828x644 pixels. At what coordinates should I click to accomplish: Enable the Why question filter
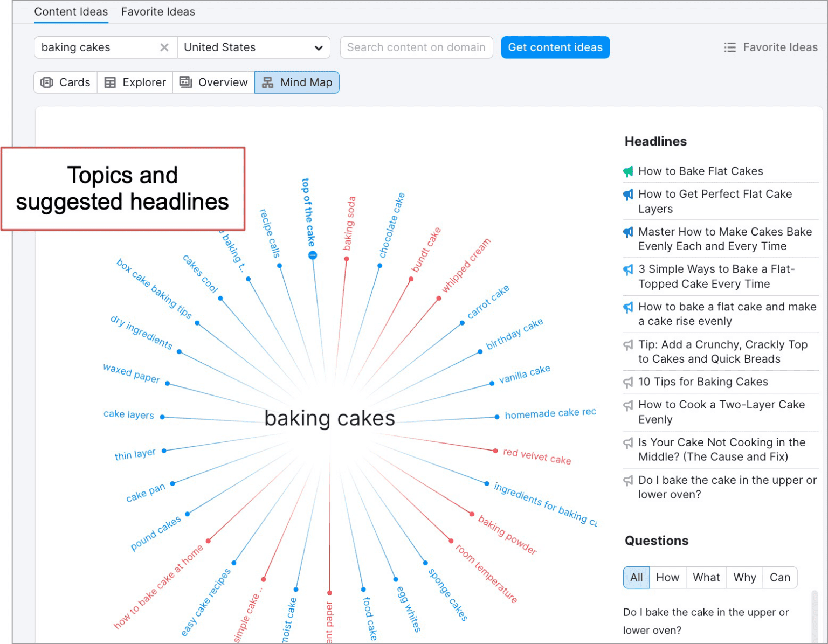coord(744,577)
